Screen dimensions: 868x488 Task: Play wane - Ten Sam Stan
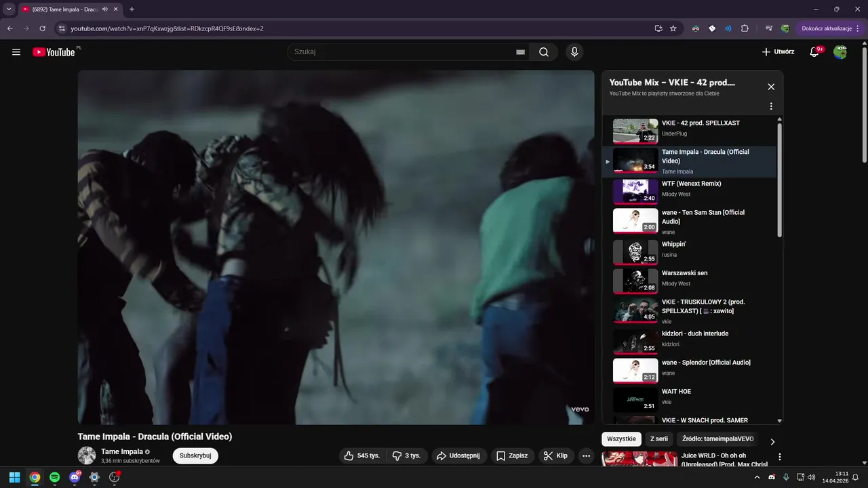[690, 220]
